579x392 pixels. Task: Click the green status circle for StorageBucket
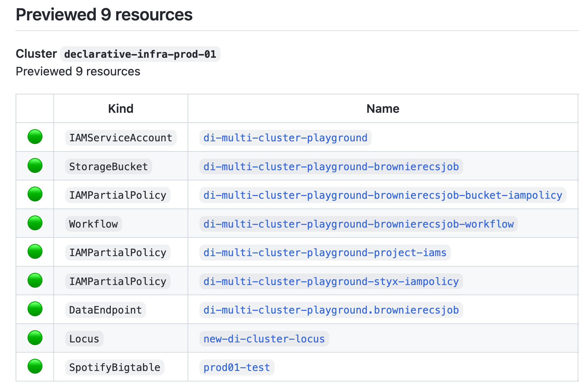(x=35, y=166)
